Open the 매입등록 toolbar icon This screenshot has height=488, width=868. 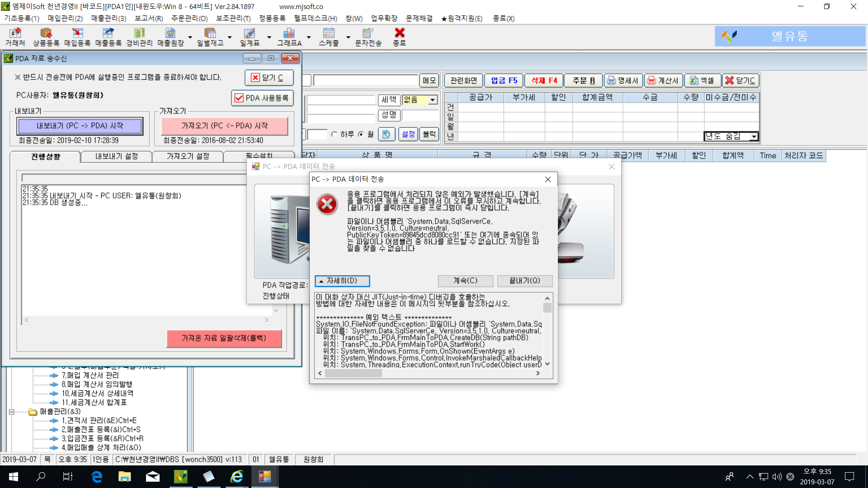point(77,37)
